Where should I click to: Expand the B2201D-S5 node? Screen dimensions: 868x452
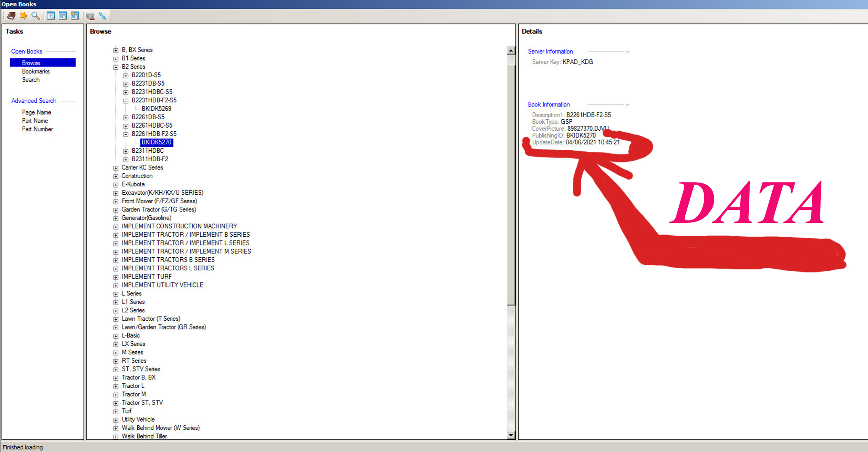point(126,76)
